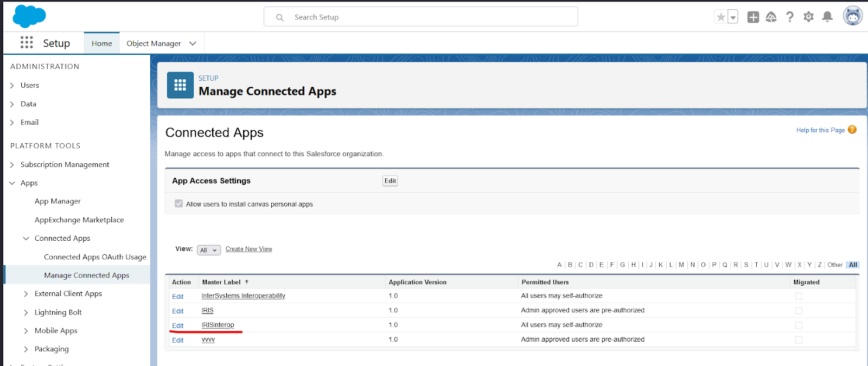This screenshot has width=868, height=366.
Task: Open the Help for this Page link
Action: pos(820,130)
